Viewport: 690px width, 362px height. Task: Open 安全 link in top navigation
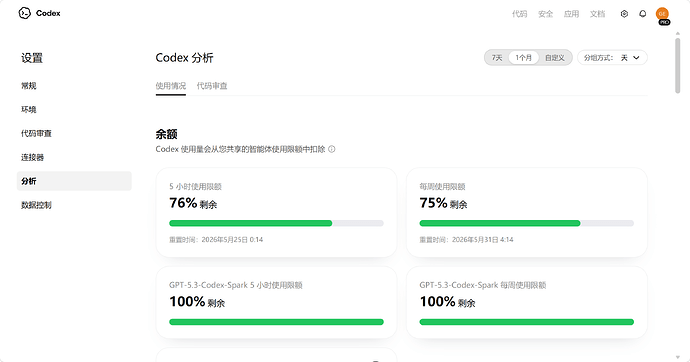tap(545, 14)
